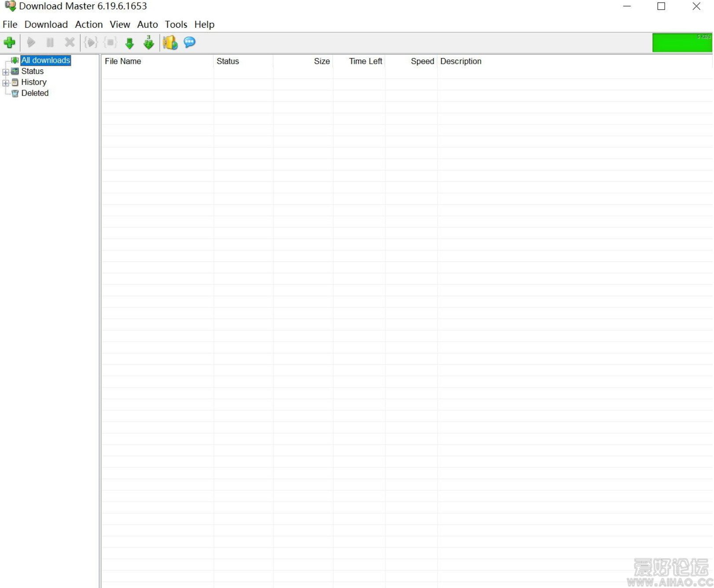
Task: Select All downloads in the sidebar tree
Action: click(x=45, y=60)
